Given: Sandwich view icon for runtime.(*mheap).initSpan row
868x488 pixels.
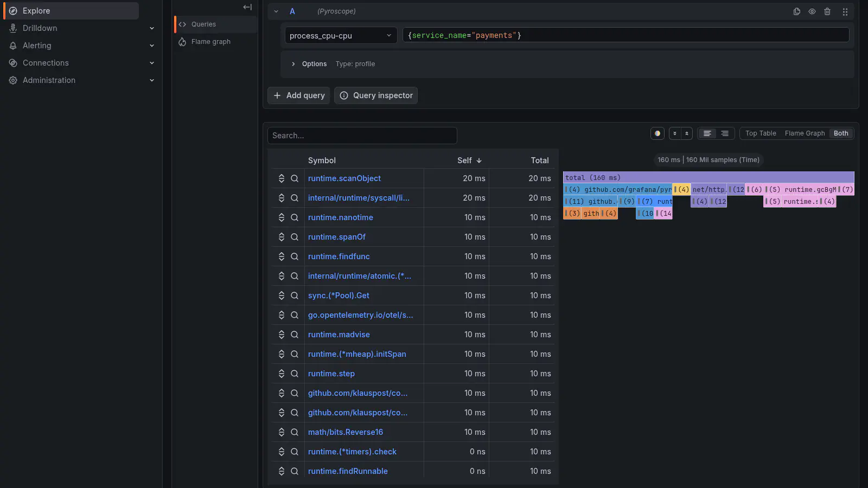Looking at the screenshot, I should pyautogui.click(x=282, y=354).
